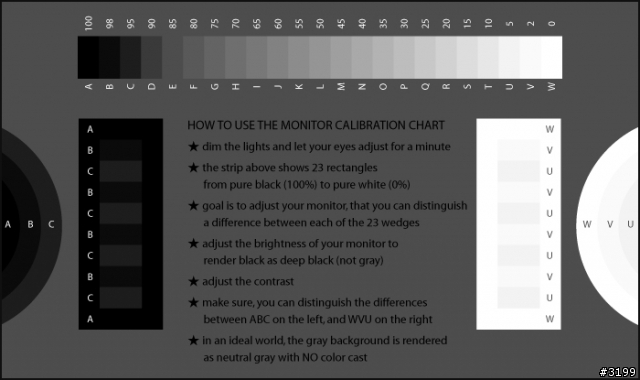Click 'from pure black (100%) to pure white (0%)'

307,185
